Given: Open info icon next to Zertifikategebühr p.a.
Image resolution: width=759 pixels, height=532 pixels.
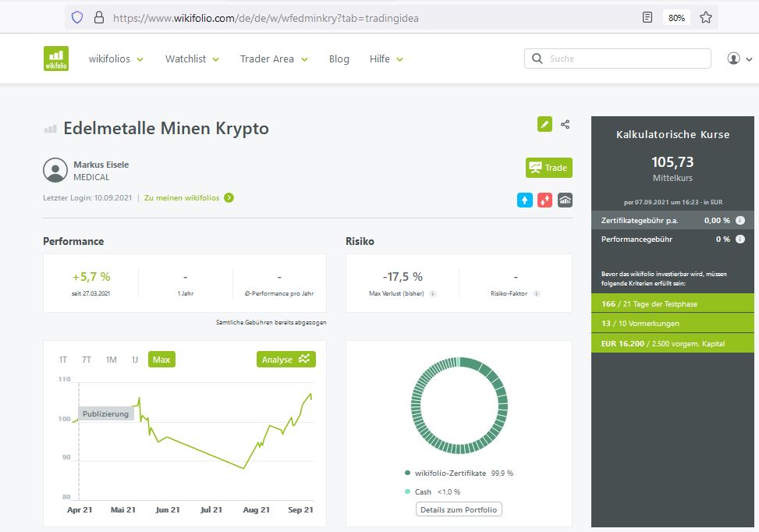Looking at the screenshot, I should pos(739,221).
